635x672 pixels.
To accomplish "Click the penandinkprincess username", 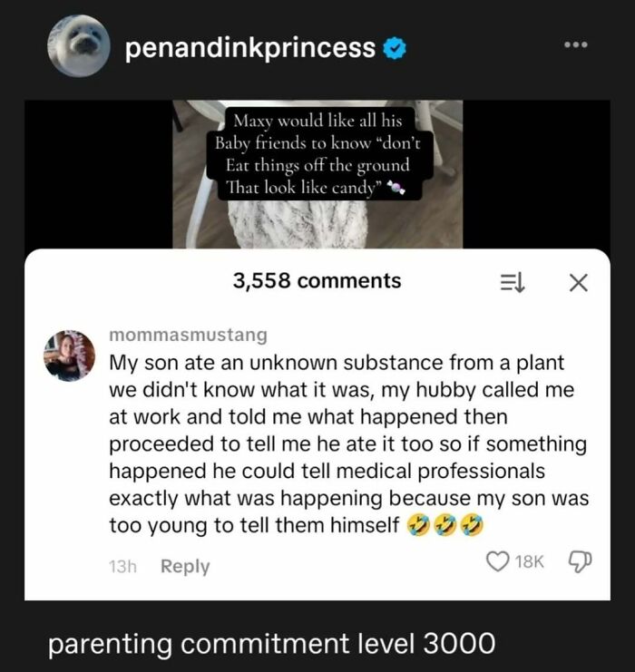I will [250, 48].
